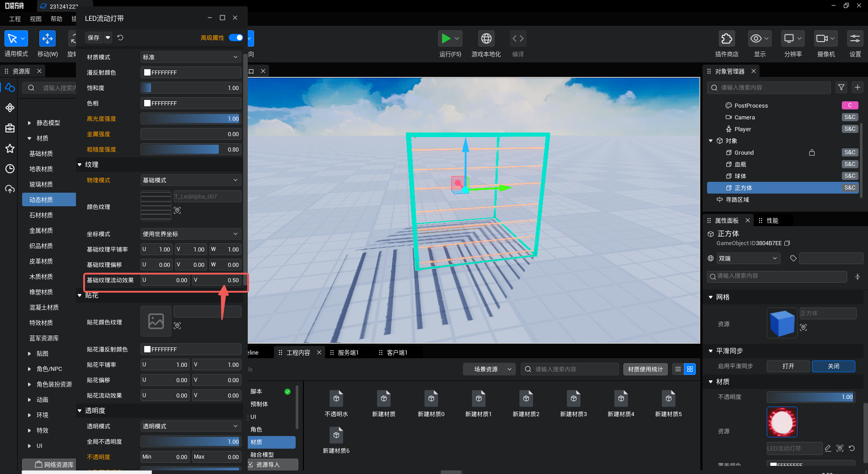The height and width of the screenshot is (474, 868).
Task: Open the toolbox sidebar icon
Action: (x=10, y=128)
